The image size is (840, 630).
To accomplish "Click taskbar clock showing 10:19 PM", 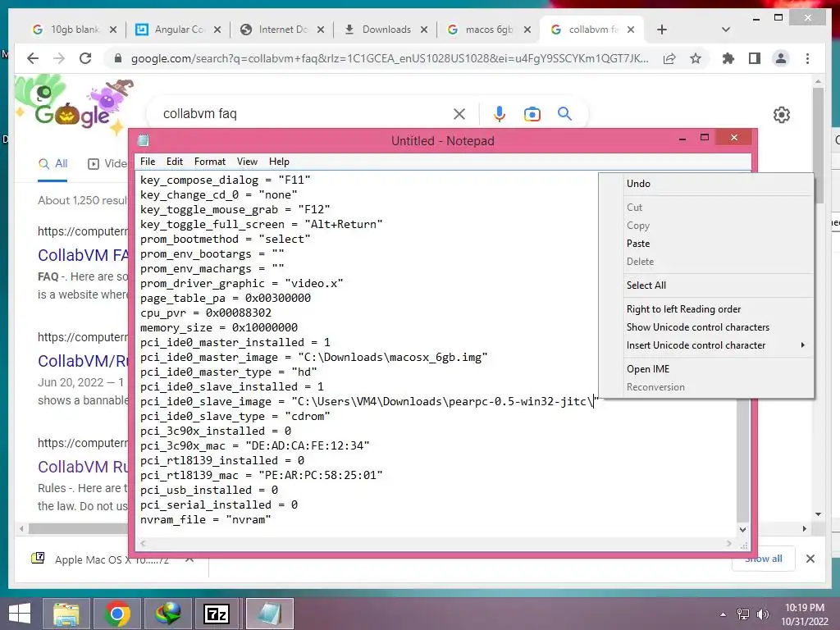I will coord(804,614).
